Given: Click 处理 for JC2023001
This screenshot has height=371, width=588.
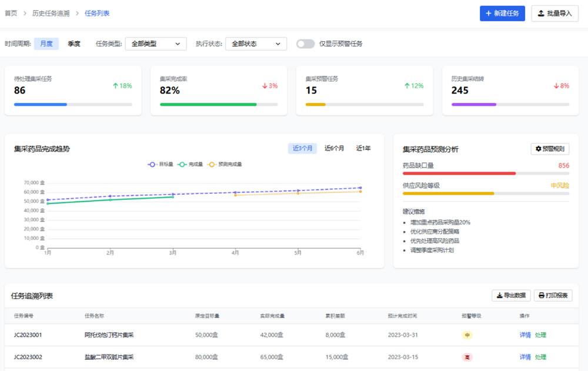Looking at the screenshot, I should tap(540, 335).
